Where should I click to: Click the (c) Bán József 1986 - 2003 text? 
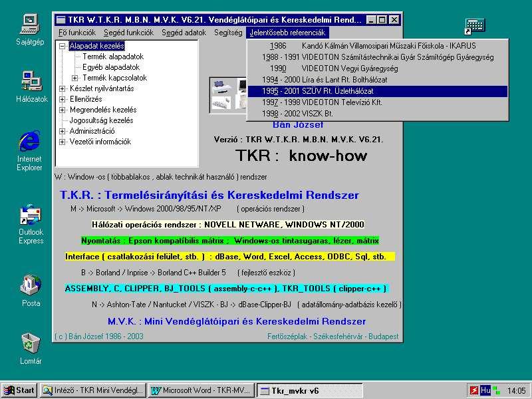tap(99, 336)
